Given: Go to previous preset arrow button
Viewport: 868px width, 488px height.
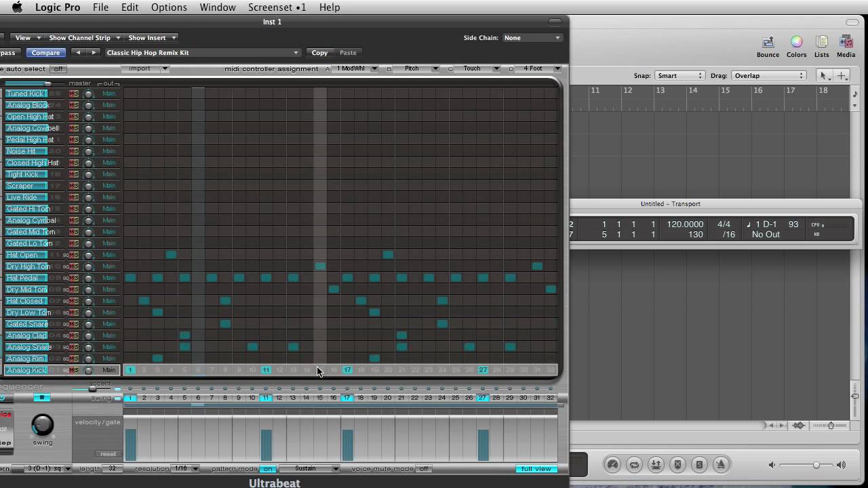Looking at the screenshot, I should 78,52.
